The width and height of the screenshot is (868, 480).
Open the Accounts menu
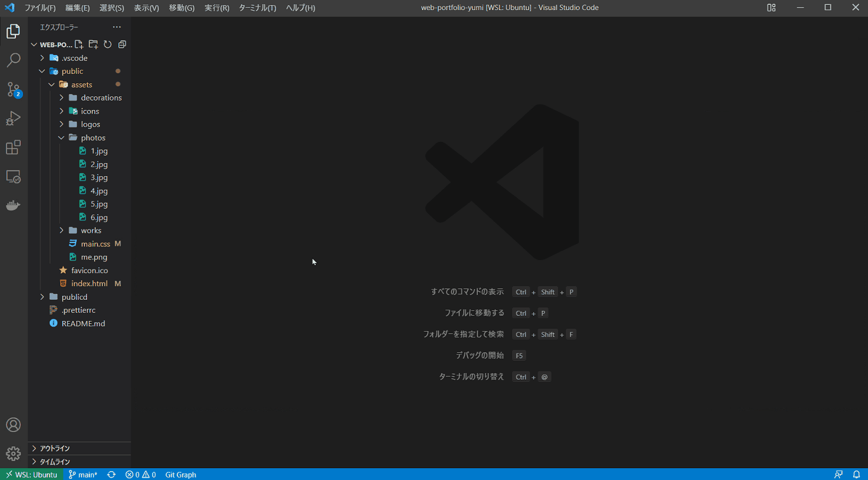pyautogui.click(x=14, y=425)
